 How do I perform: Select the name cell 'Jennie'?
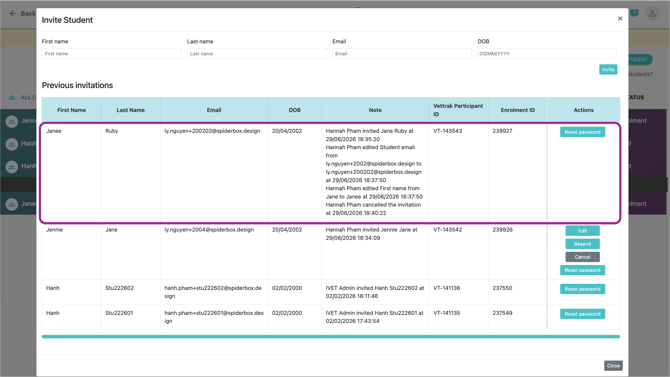click(x=54, y=230)
